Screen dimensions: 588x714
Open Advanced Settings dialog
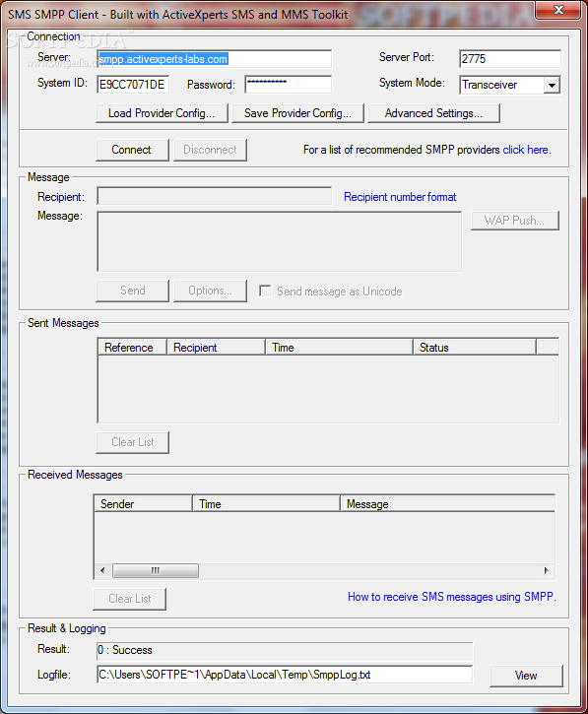(x=433, y=113)
